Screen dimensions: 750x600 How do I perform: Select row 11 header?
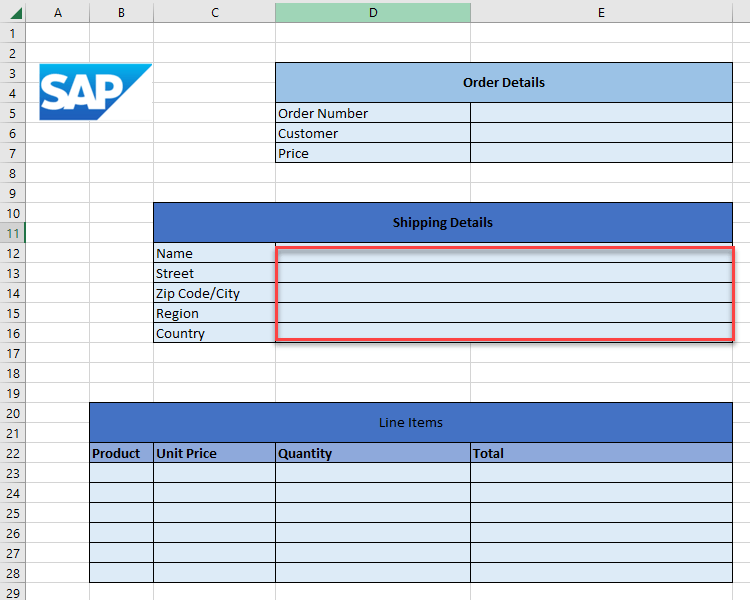coord(12,233)
